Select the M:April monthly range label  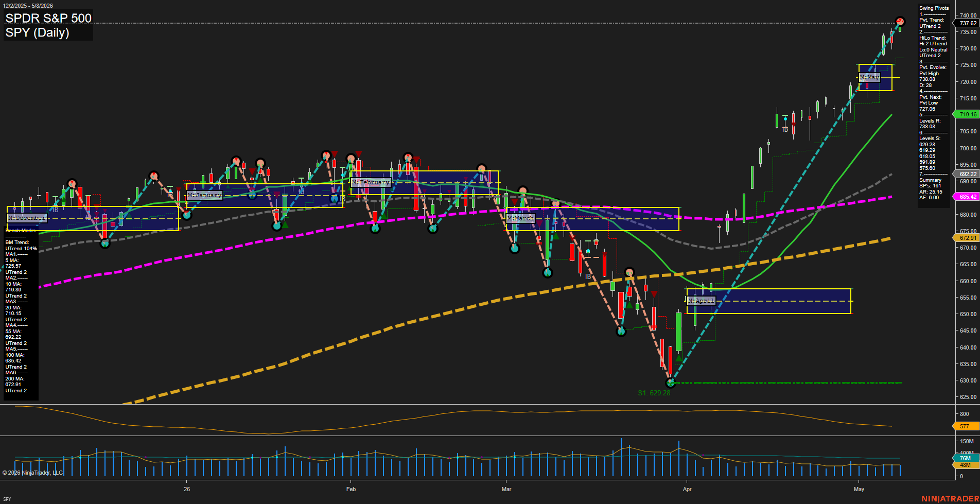(702, 301)
